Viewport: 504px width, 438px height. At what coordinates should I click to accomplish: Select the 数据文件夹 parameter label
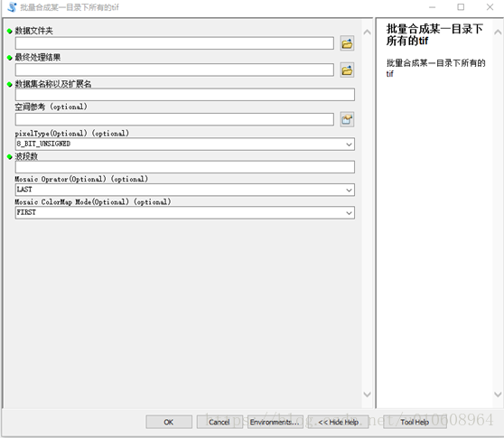[x=33, y=31]
